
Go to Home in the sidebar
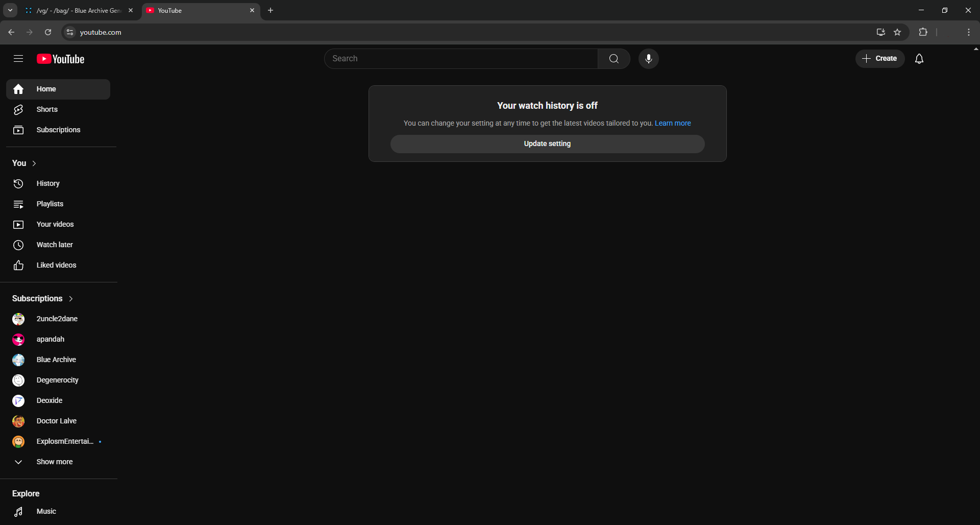coord(58,89)
